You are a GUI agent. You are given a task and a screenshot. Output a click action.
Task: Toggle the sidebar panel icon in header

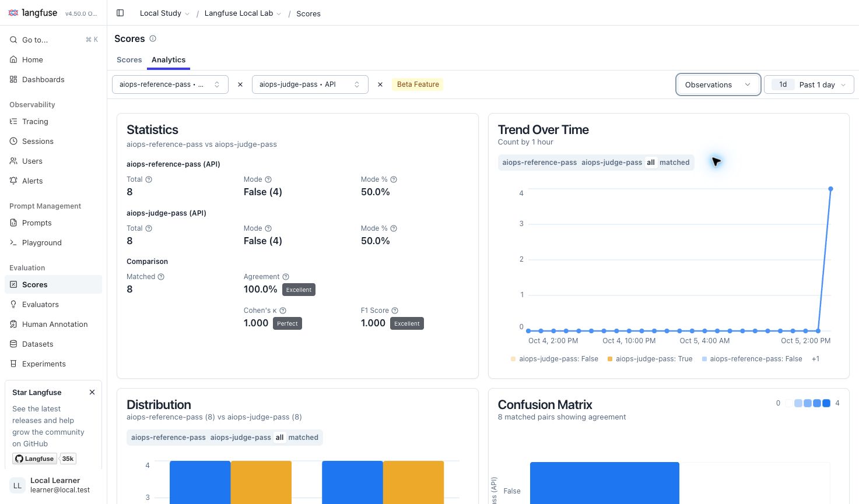[x=120, y=13]
